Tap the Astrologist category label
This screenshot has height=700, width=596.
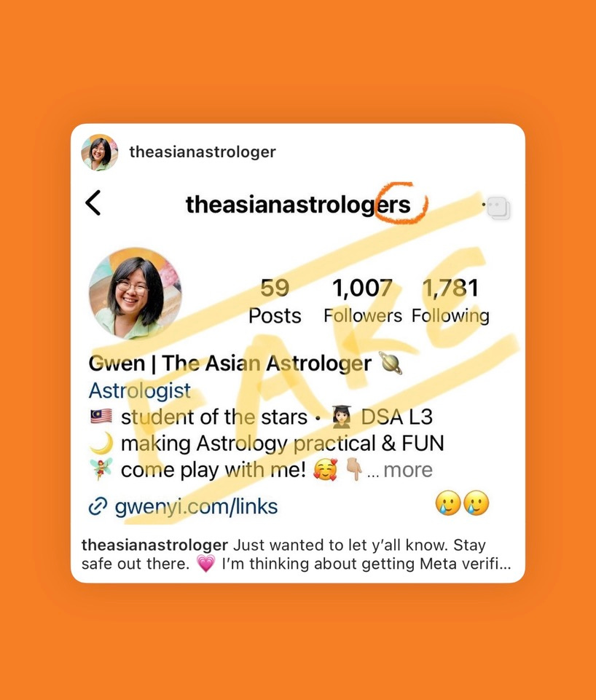[x=140, y=390]
